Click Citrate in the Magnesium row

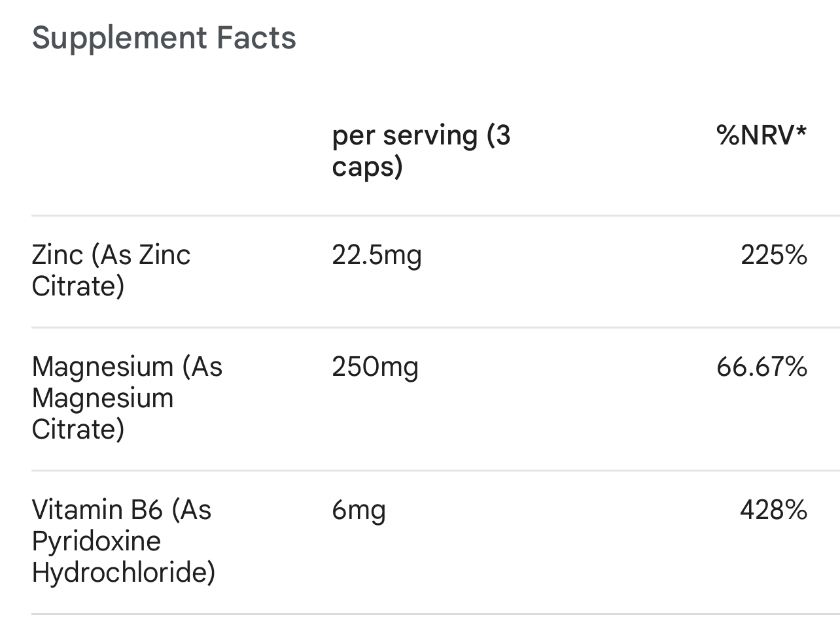[x=77, y=429]
